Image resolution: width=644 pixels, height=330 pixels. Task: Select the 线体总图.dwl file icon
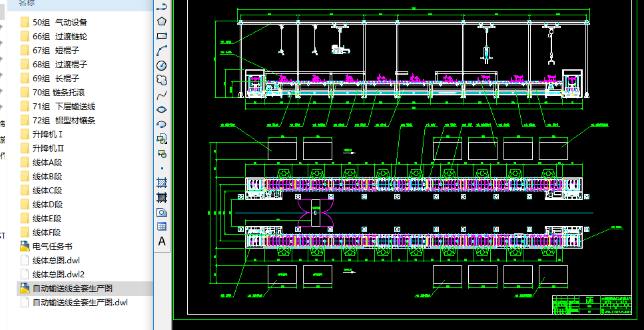click(x=25, y=260)
